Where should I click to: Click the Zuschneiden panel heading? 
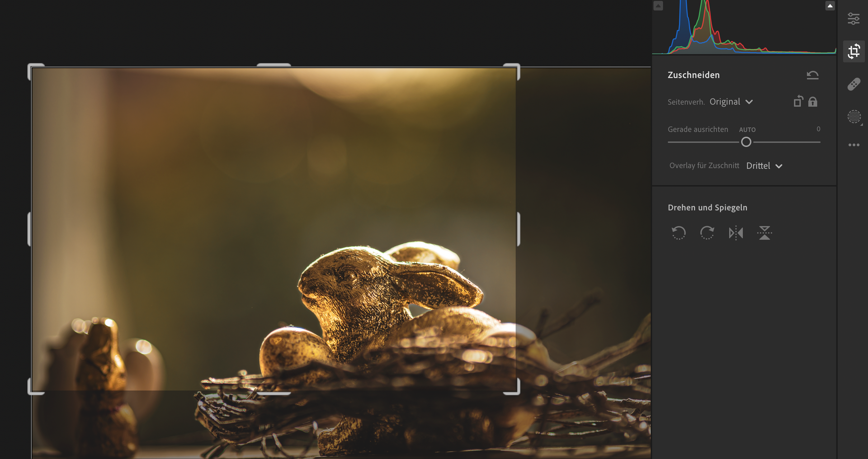pos(693,75)
